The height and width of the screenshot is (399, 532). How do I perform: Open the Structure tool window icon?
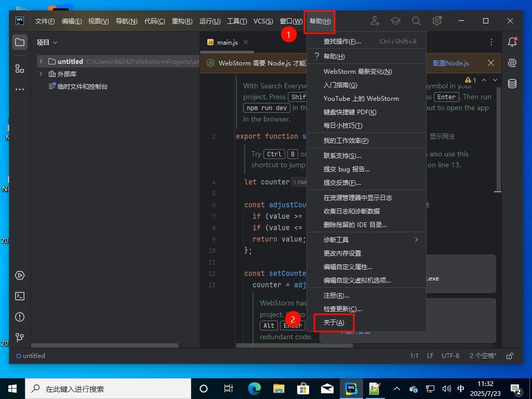[x=20, y=69]
